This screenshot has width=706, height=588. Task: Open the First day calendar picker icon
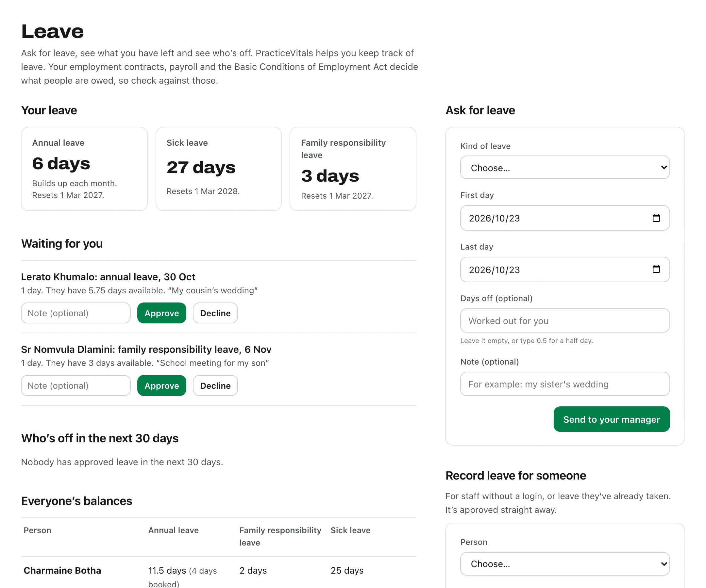tap(656, 218)
